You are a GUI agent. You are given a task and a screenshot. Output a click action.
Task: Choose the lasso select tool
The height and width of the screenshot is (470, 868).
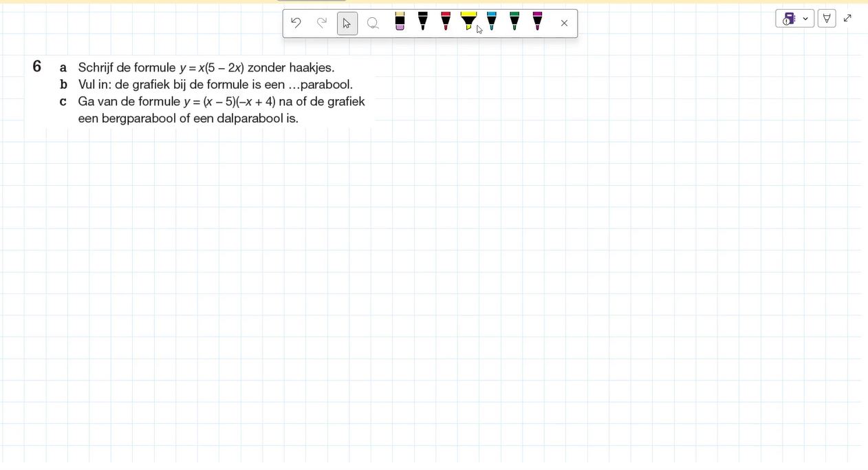(x=373, y=23)
